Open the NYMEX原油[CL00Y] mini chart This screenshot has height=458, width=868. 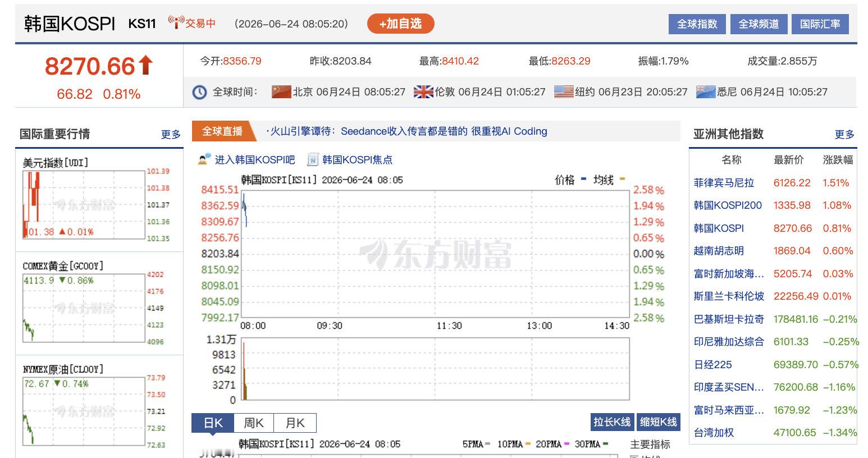[x=84, y=411]
